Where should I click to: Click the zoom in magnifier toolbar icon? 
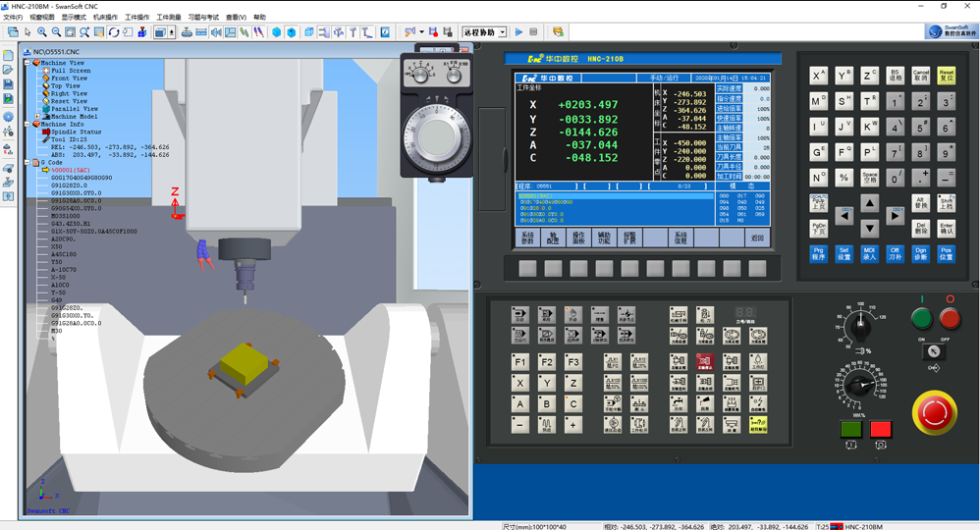pyautogui.click(x=42, y=32)
